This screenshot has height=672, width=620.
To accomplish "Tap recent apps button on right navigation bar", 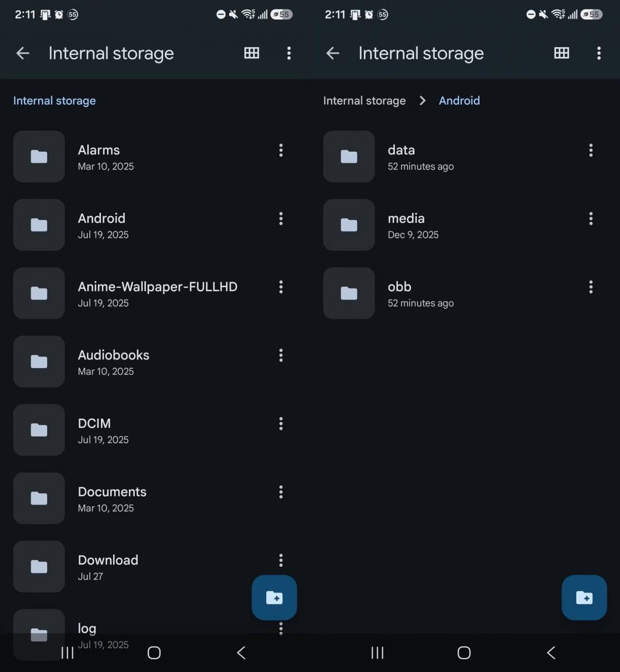I will point(378,653).
